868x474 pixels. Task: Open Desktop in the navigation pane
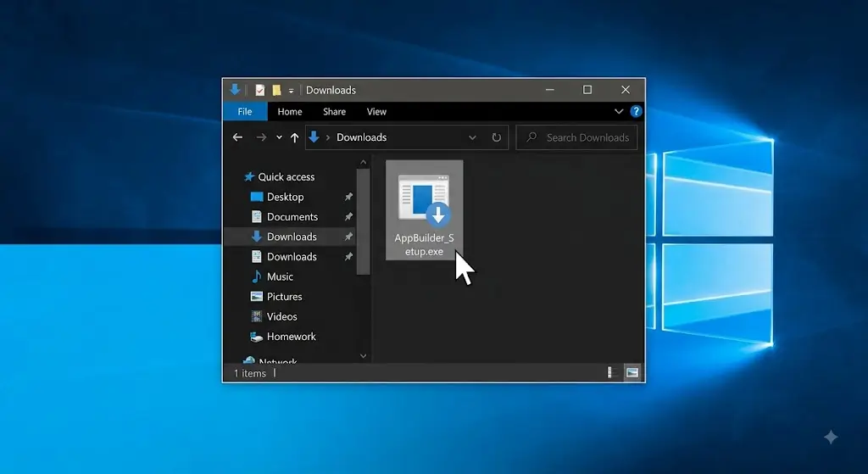tap(285, 197)
